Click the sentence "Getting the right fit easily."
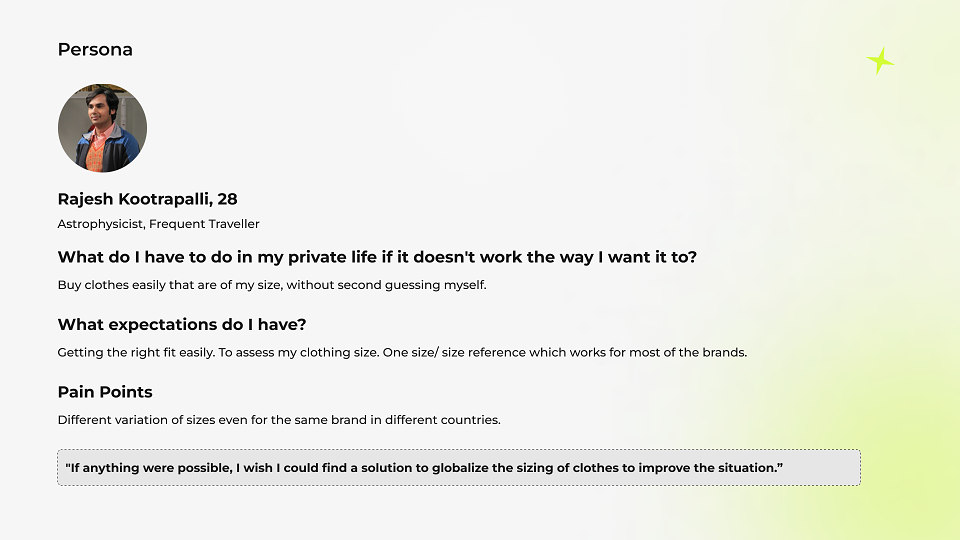 [136, 353]
